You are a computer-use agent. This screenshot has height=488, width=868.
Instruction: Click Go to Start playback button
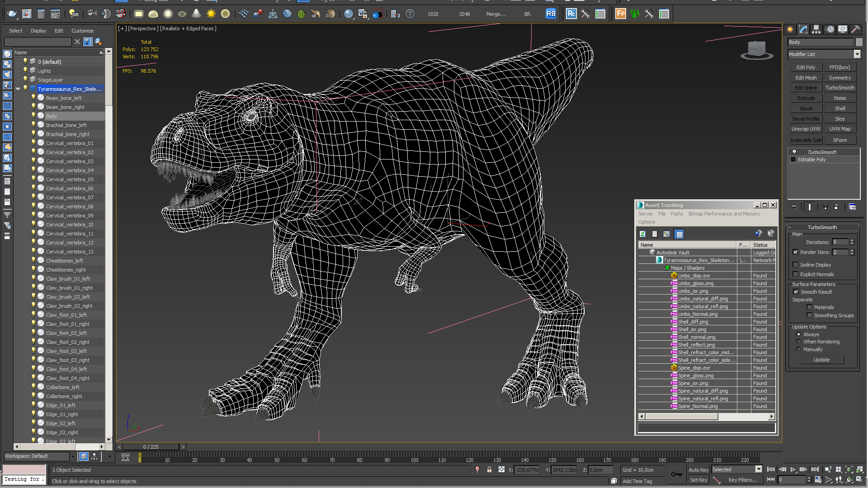click(771, 470)
